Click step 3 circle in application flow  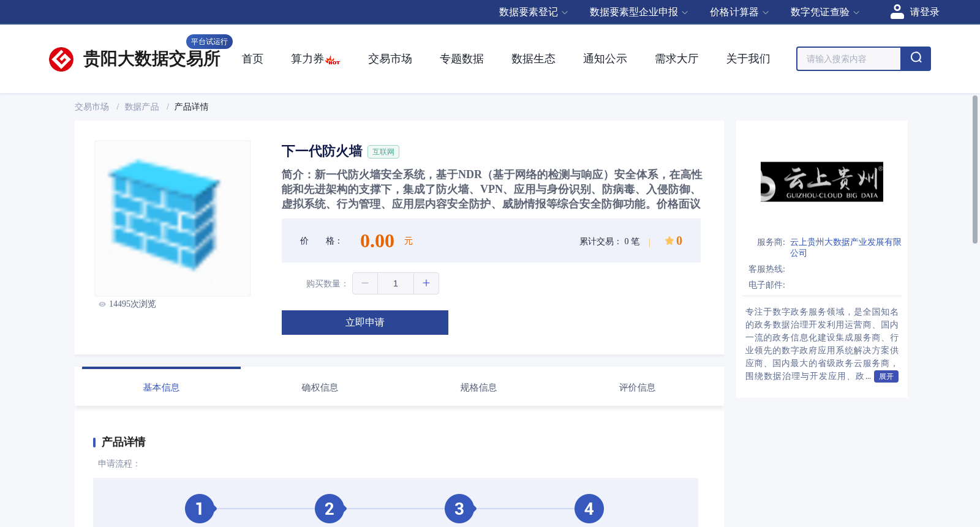click(x=459, y=509)
